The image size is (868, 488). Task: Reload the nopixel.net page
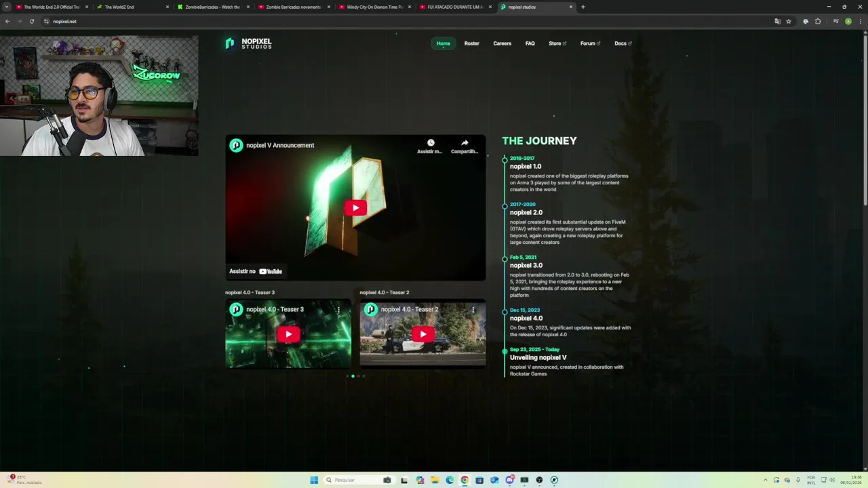pos(31,21)
